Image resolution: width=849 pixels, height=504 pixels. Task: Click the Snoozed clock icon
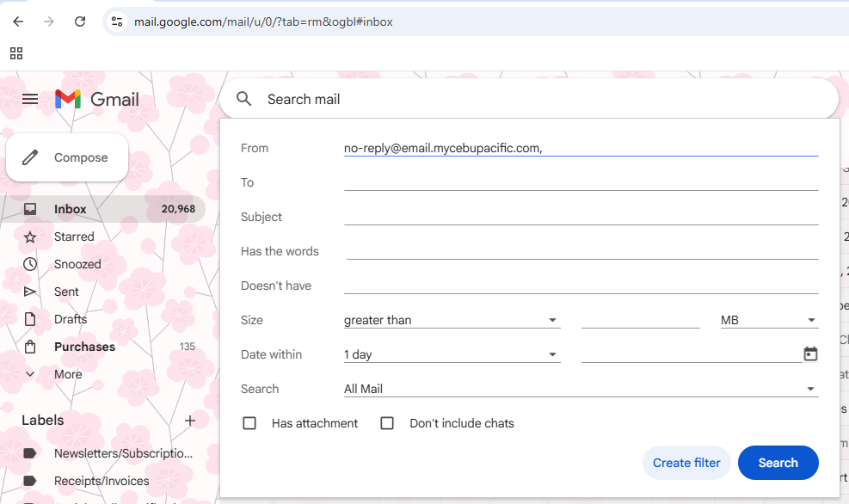click(x=30, y=264)
